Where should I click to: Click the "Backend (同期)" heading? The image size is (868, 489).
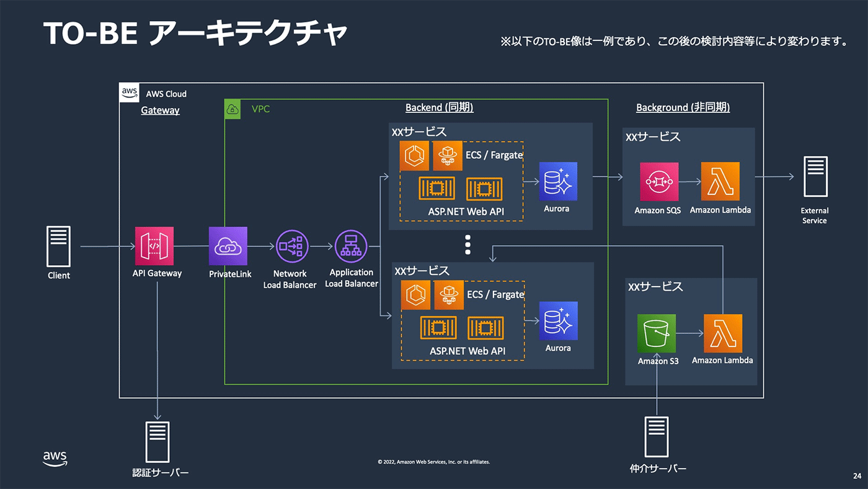[x=440, y=107]
